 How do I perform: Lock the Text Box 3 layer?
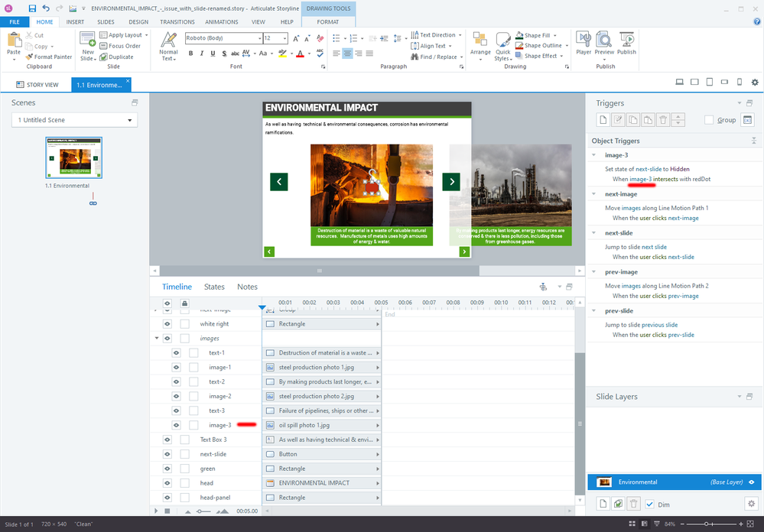185,440
